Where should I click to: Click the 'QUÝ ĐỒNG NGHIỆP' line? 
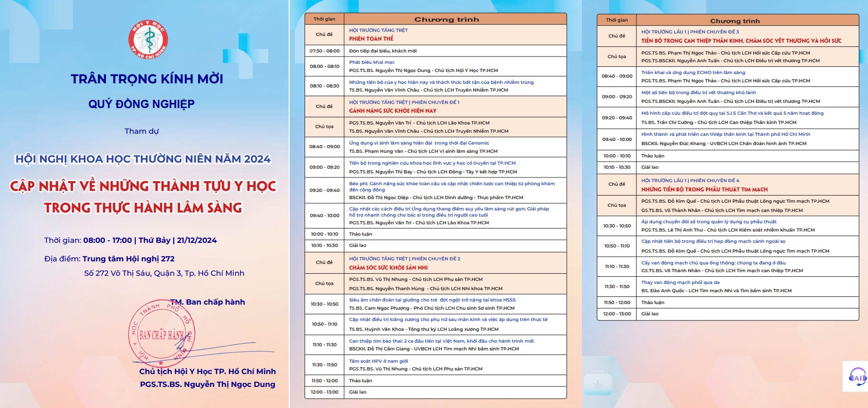[x=141, y=104]
